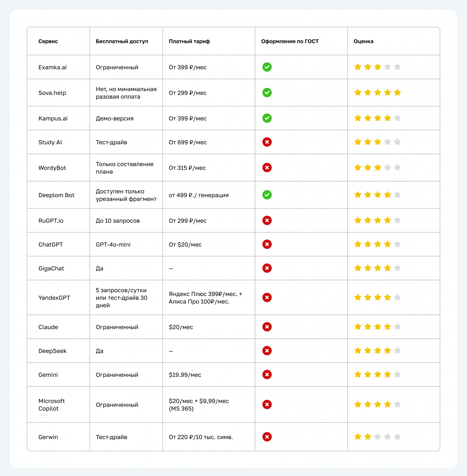Click the red cross icon for DeepSeek

(x=267, y=351)
